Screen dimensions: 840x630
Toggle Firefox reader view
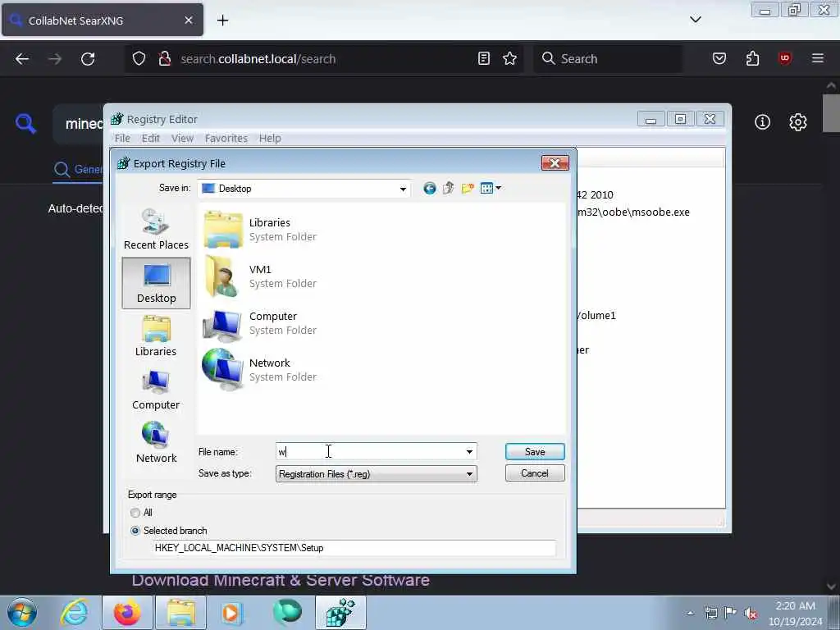coord(484,58)
